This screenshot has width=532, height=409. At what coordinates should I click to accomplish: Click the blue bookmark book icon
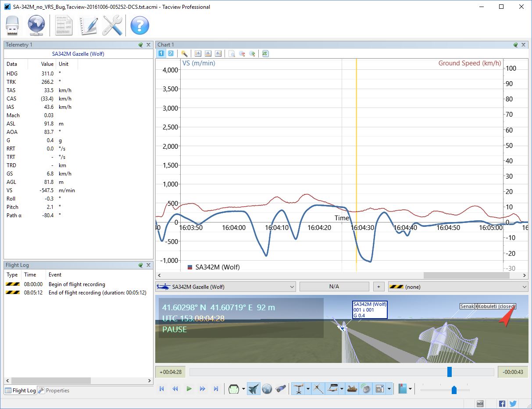pyautogui.click(x=403, y=389)
